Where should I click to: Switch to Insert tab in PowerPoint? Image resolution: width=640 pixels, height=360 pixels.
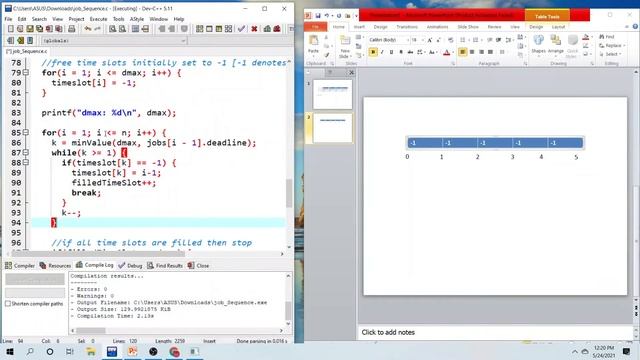tap(359, 27)
